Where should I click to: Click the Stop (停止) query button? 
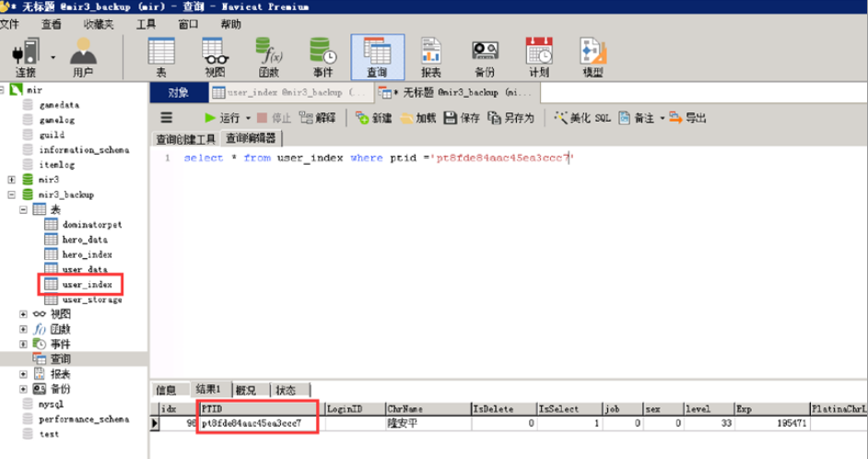[274, 118]
